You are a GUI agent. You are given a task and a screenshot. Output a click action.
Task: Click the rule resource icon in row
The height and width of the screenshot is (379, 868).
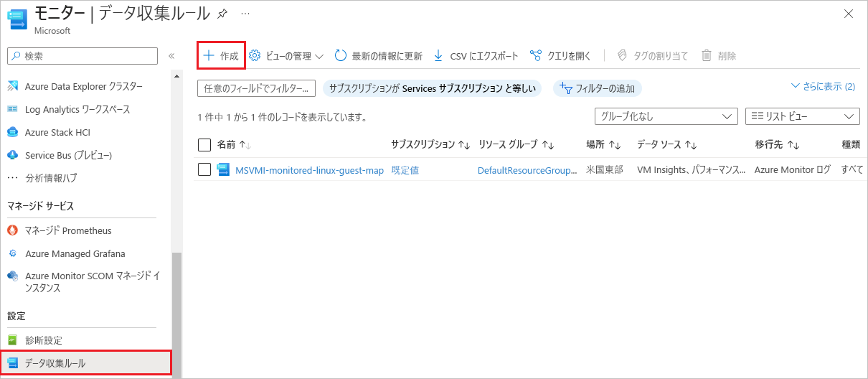coord(223,170)
